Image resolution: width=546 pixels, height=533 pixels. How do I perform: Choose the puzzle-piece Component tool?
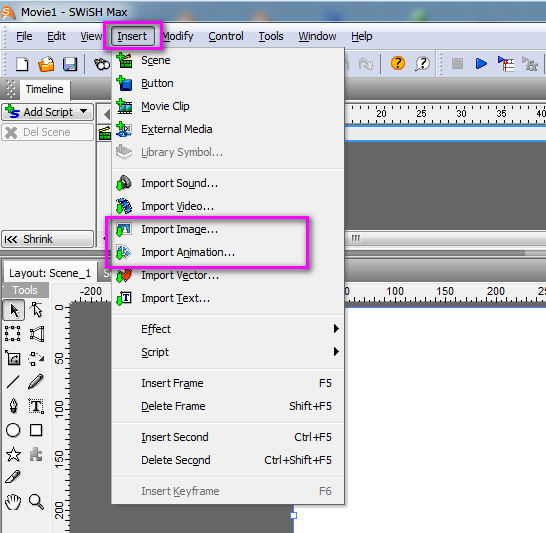[36, 454]
